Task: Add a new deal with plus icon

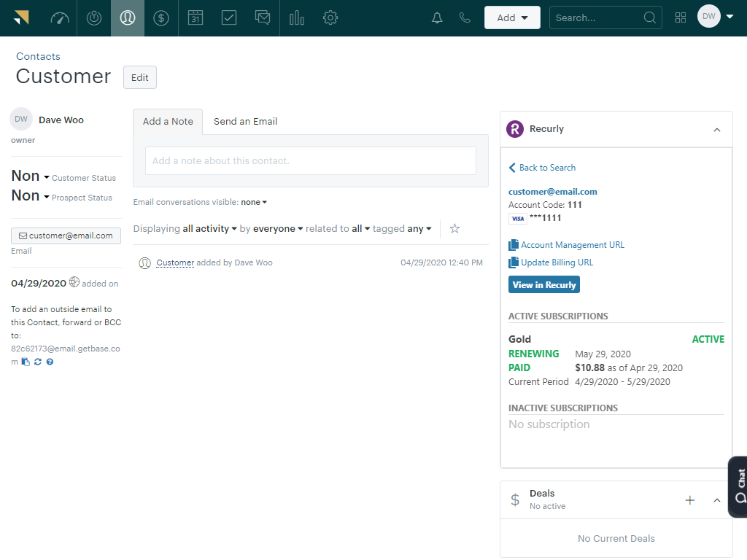Action: coord(689,500)
